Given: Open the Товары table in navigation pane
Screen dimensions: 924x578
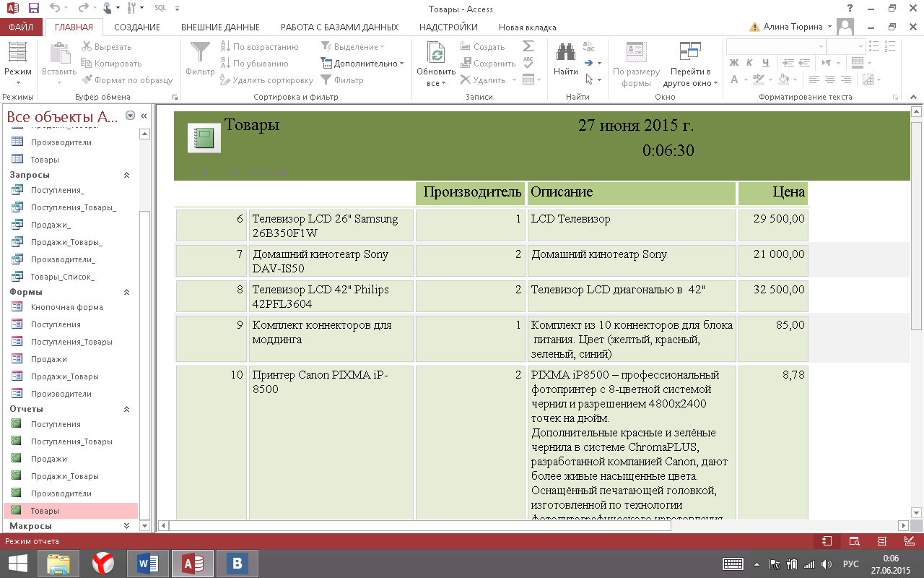Looking at the screenshot, I should coord(45,160).
